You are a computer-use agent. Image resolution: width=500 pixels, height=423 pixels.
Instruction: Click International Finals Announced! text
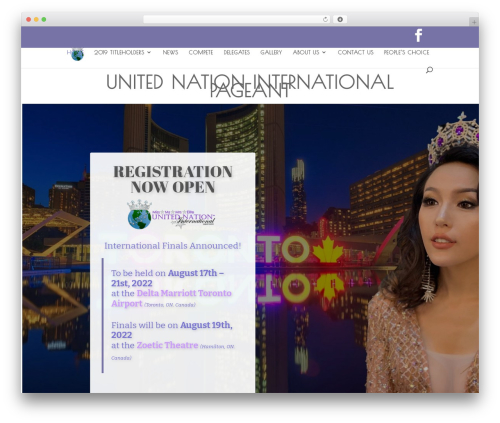(173, 246)
